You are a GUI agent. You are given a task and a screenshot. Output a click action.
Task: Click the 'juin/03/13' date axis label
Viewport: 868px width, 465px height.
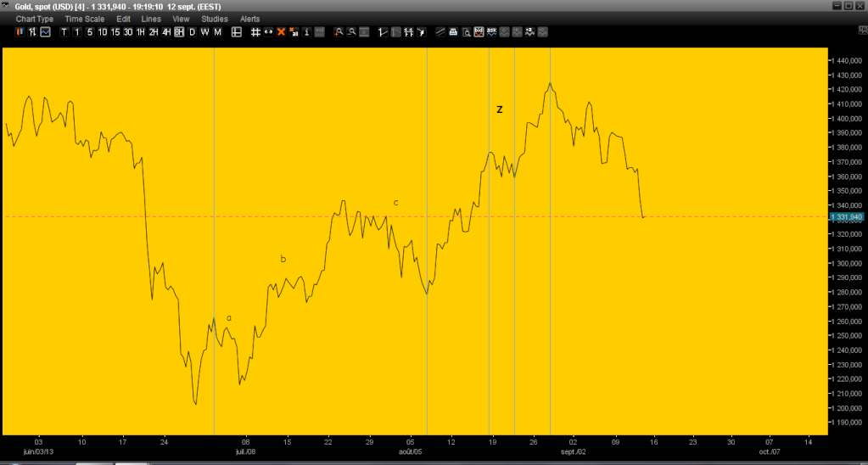37,451
